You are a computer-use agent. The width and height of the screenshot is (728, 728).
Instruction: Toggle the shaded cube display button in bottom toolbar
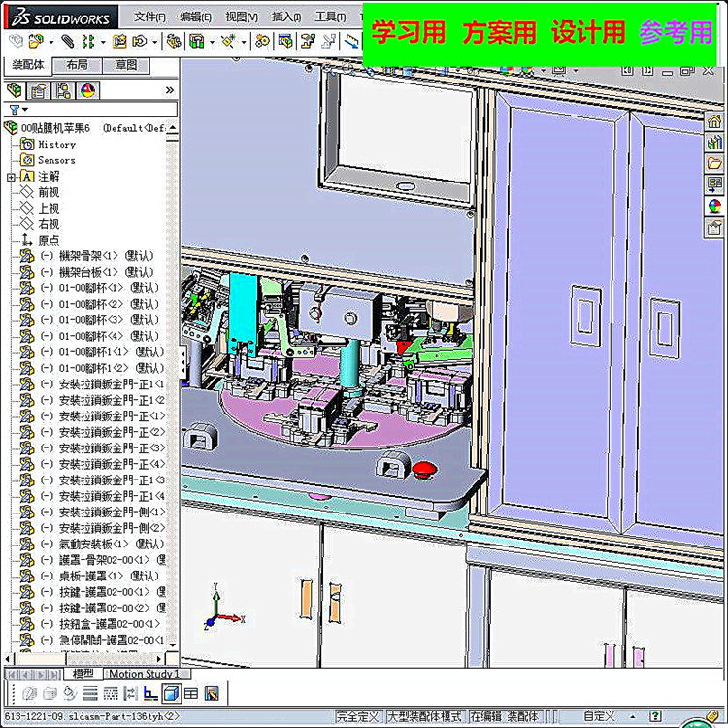click(171, 694)
